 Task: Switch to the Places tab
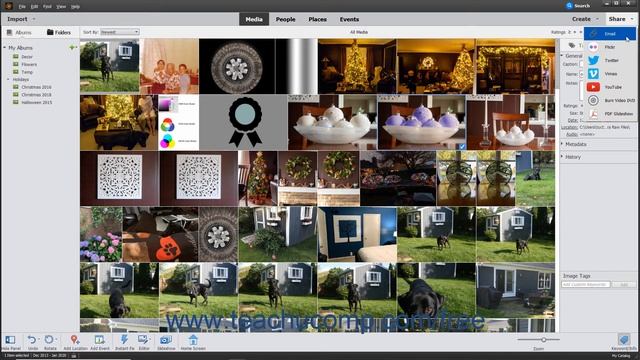[318, 19]
